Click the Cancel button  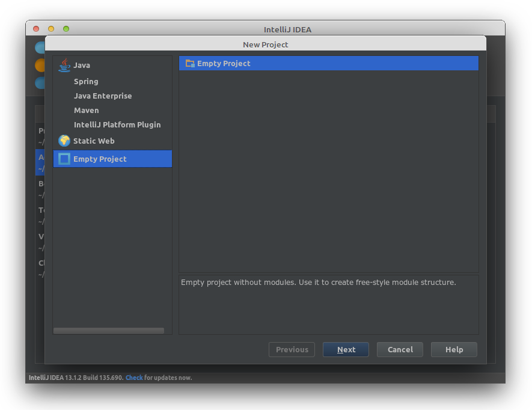(400, 350)
